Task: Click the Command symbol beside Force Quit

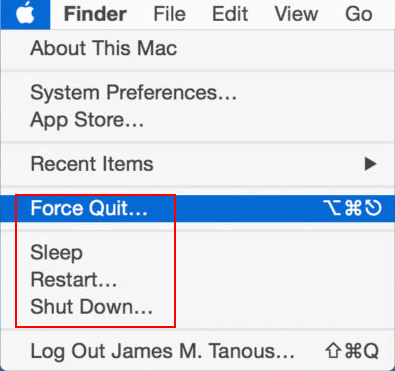Action: [x=353, y=208]
